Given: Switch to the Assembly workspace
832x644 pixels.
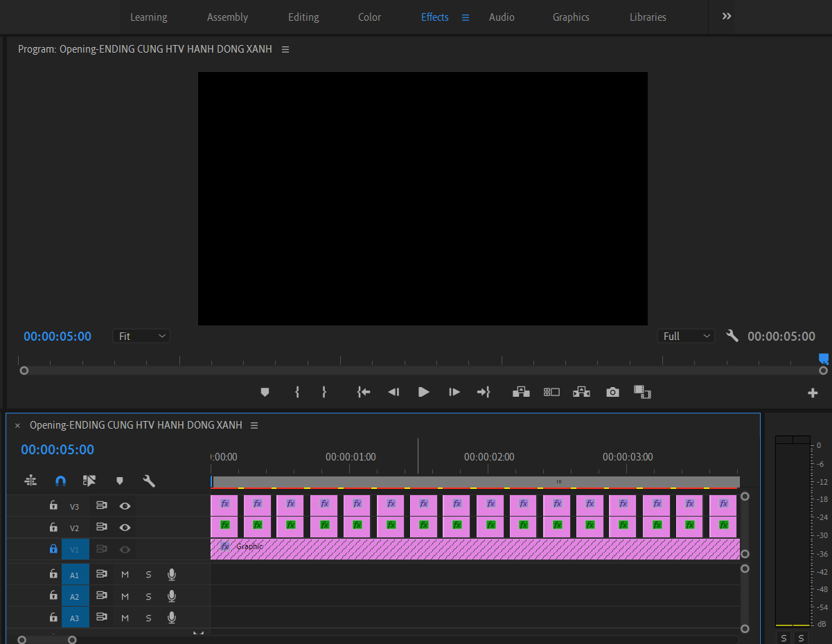Looking at the screenshot, I should click(228, 17).
